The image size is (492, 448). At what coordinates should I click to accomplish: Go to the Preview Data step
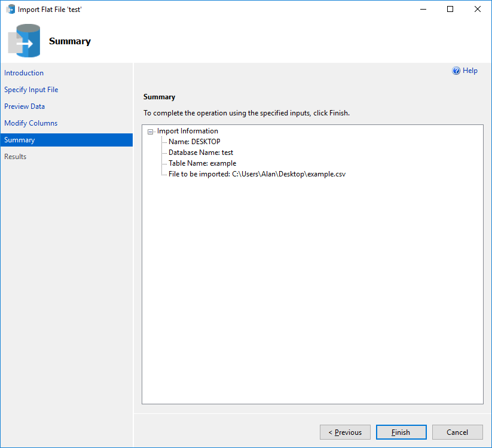tap(25, 106)
